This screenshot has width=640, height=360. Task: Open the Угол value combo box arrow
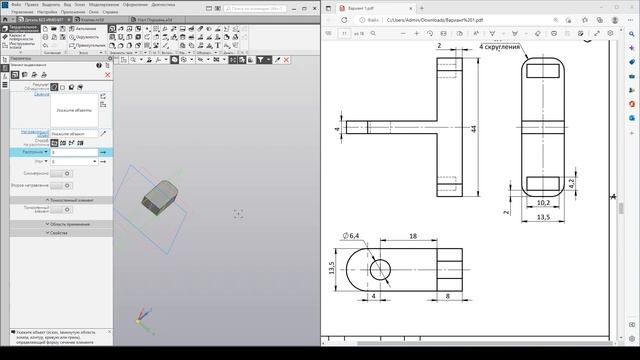point(95,162)
